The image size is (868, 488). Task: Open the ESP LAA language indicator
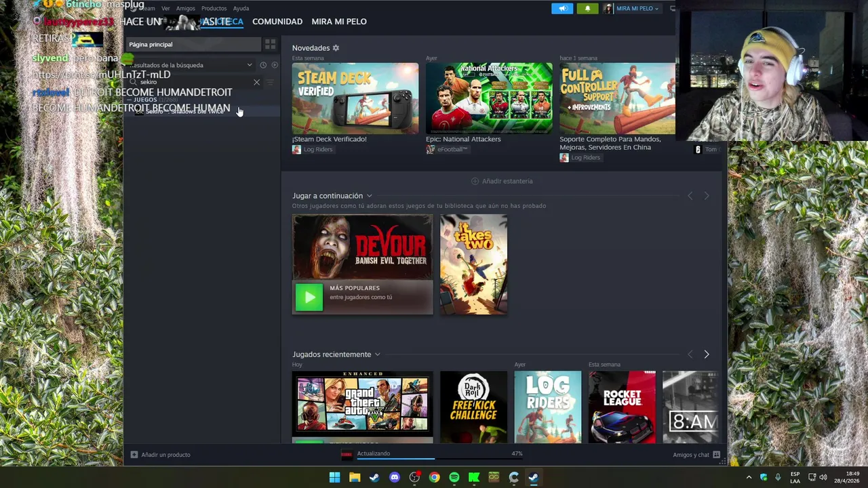pos(795,477)
